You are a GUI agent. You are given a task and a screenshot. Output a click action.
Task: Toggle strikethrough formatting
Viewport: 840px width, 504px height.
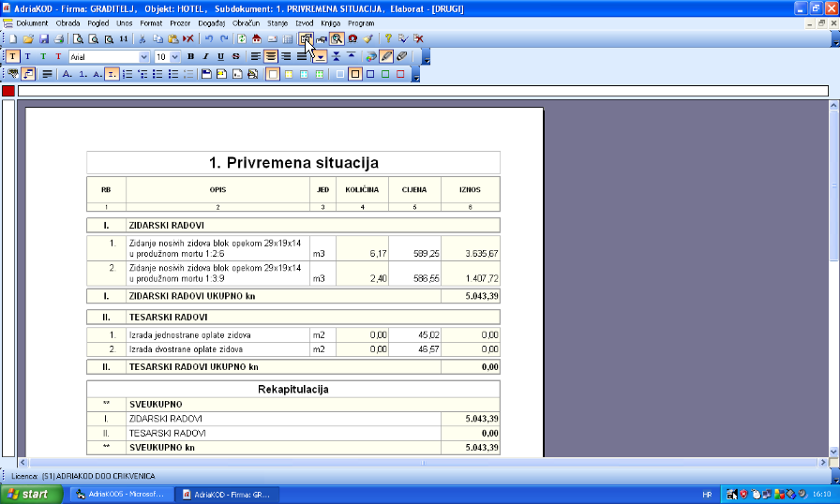click(x=235, y=56)
